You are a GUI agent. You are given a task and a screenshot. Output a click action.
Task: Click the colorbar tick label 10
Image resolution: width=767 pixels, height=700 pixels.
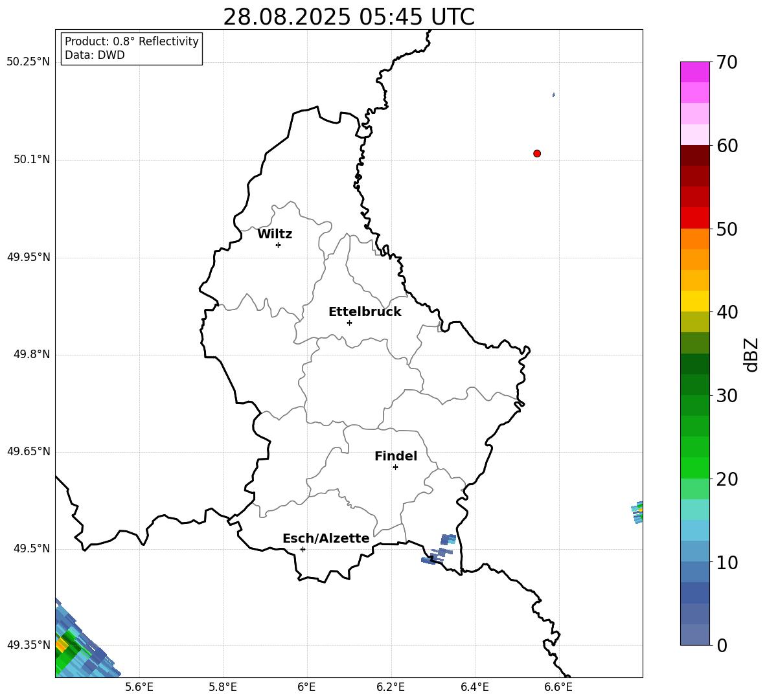click(x=727, y=562)
